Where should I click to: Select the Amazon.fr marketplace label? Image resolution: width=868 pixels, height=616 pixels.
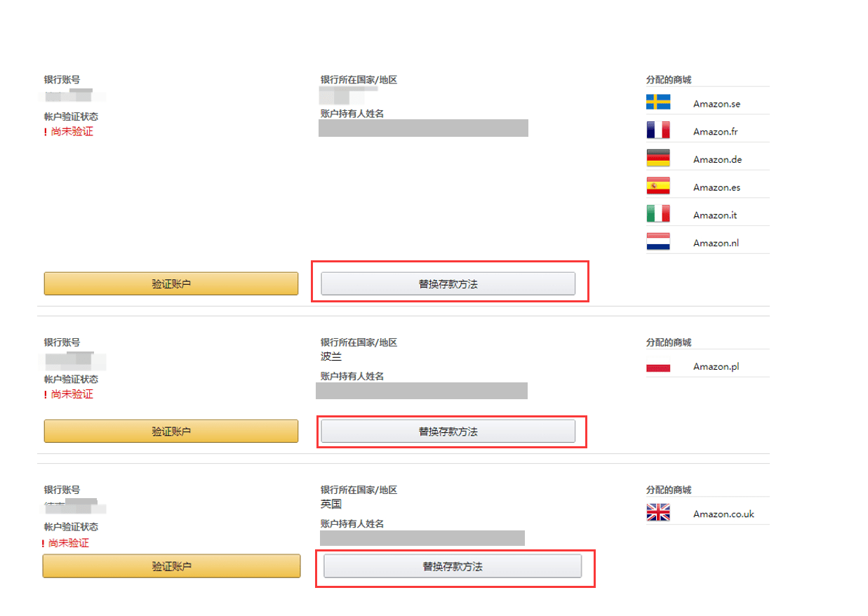point(715,131)
